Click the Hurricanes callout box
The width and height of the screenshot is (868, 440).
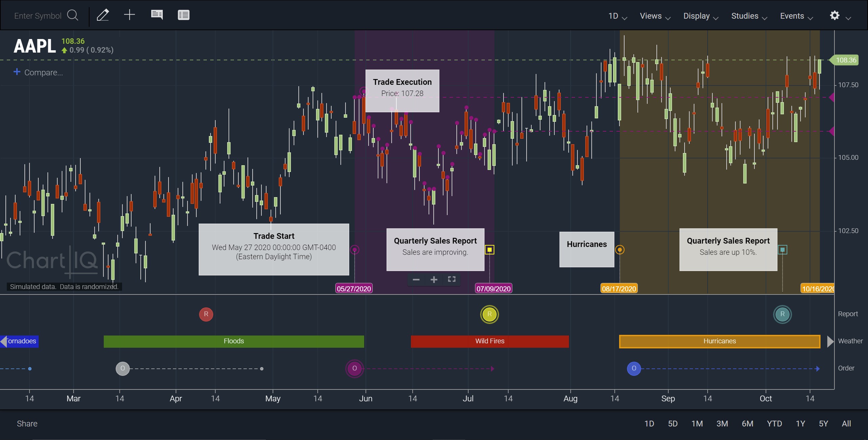(x=587, y=249)
